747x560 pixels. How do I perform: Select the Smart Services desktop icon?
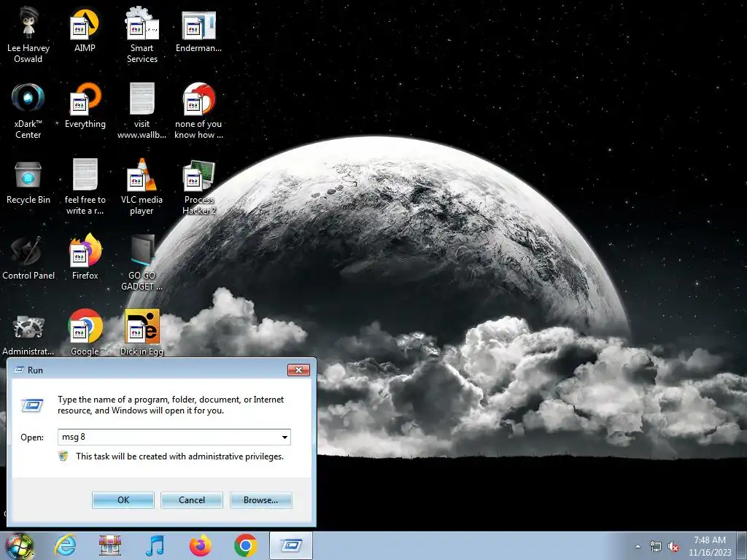142,35
